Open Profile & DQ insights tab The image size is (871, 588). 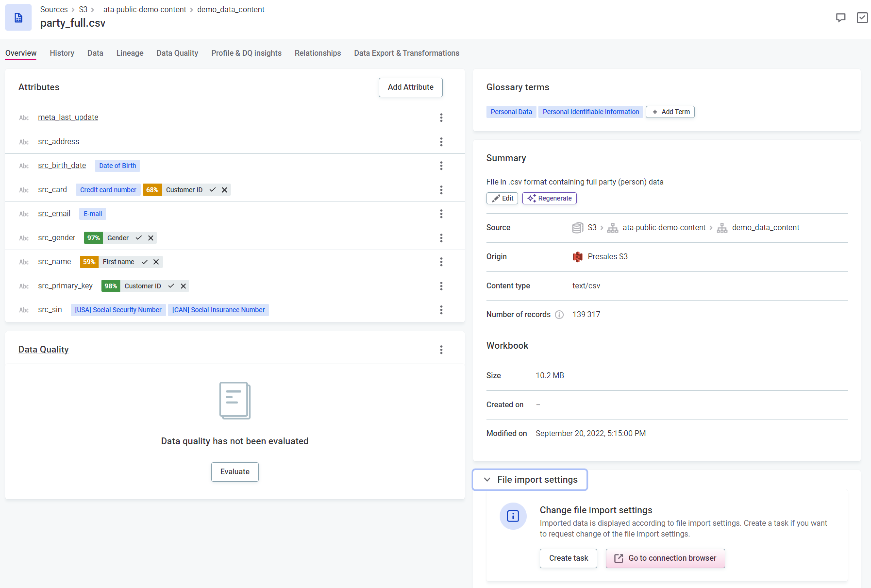246,53
